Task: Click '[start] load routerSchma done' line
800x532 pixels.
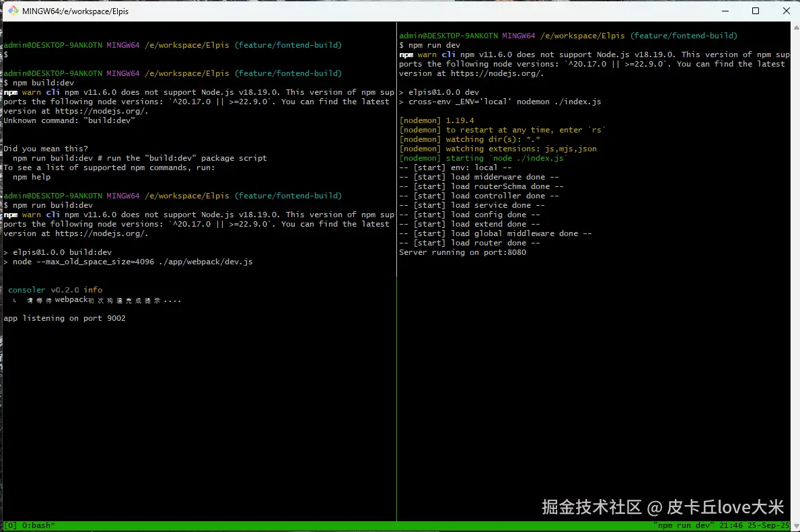Action: point(482,187)
